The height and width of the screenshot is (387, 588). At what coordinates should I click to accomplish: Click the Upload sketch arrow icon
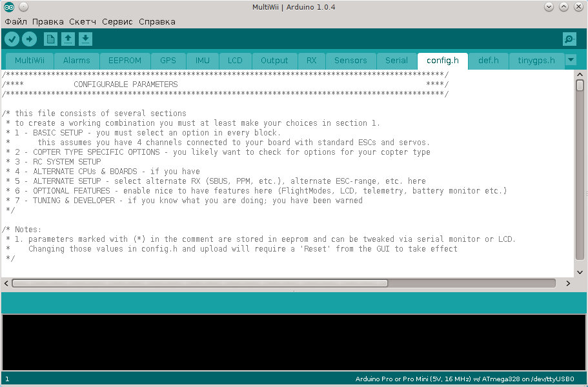pos(29,39)
